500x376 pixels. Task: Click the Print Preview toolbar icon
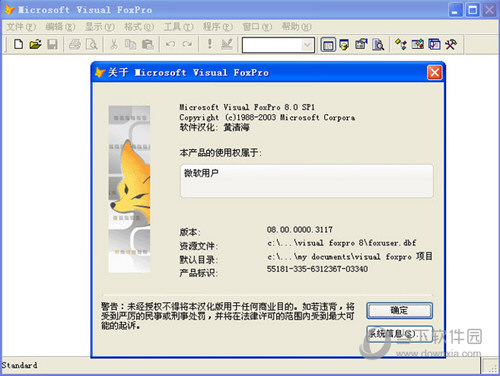coord(92,44)
